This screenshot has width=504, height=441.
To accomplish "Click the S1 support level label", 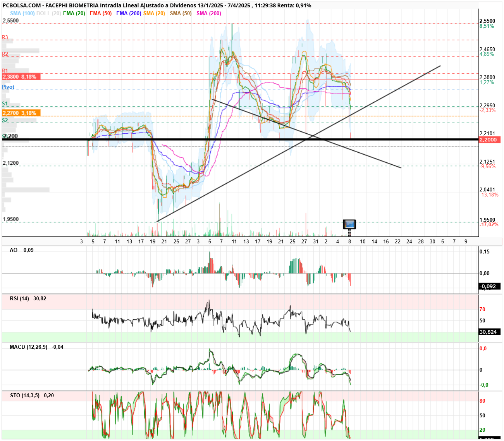I will [x=5, y=103].
